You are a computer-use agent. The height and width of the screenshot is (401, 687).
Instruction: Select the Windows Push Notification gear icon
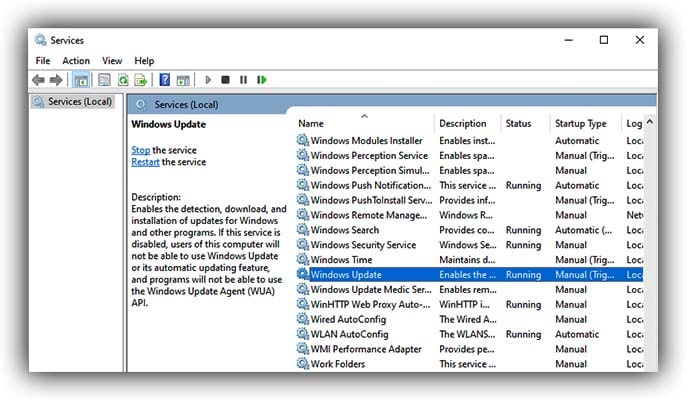(302, 185)
